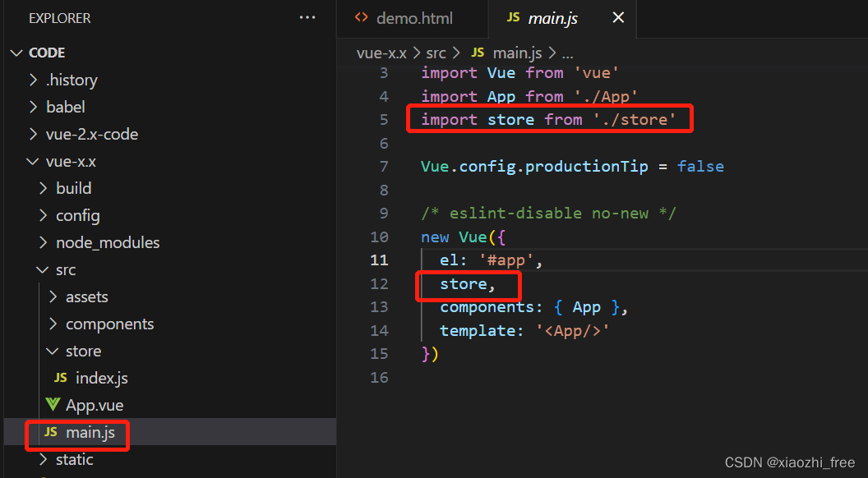Viewport: 868px width, 478px height.
Task: Click the JS icon in the breadcrumb bar
Action: pos(478,53)
